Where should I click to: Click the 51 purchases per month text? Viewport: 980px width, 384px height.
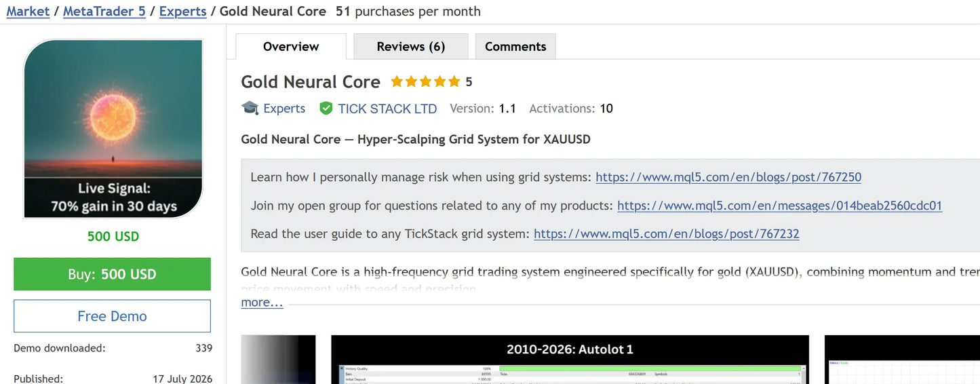(408, 12)
